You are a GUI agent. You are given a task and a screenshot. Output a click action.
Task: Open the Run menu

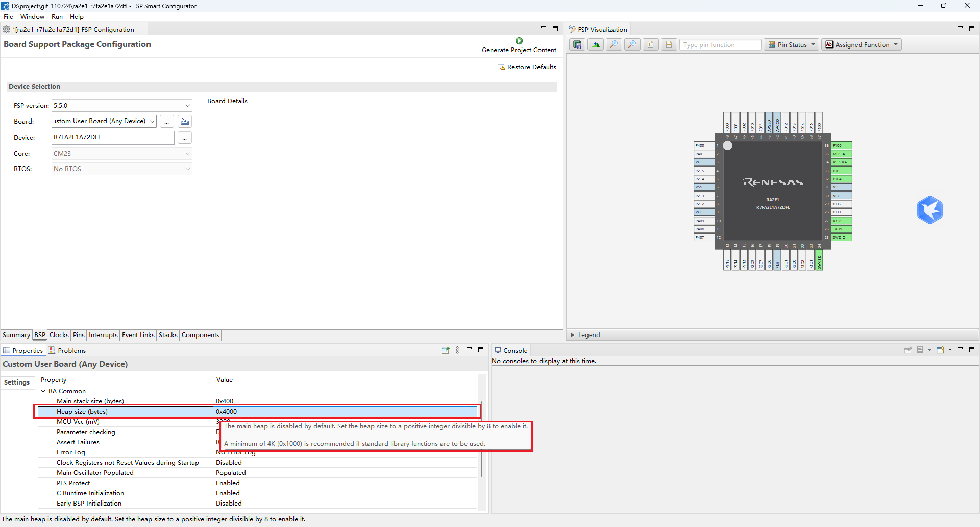coord(57,17)
